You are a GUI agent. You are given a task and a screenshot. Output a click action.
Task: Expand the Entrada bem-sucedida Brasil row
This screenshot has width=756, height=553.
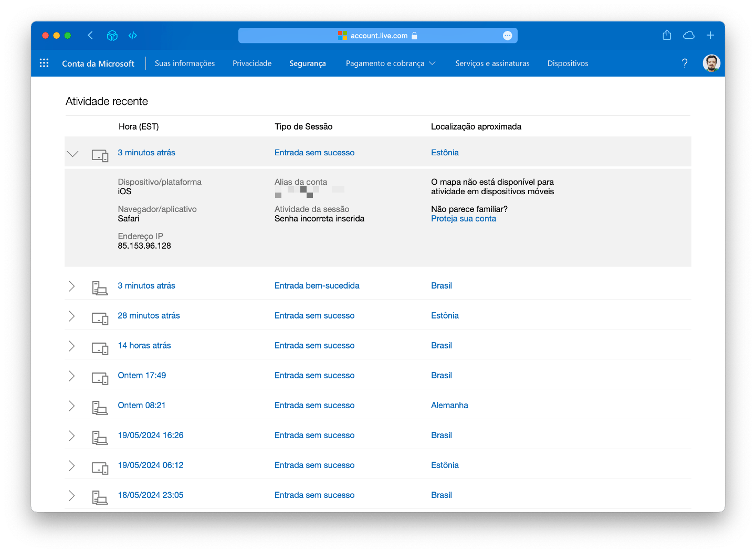(x=72, y=286)
